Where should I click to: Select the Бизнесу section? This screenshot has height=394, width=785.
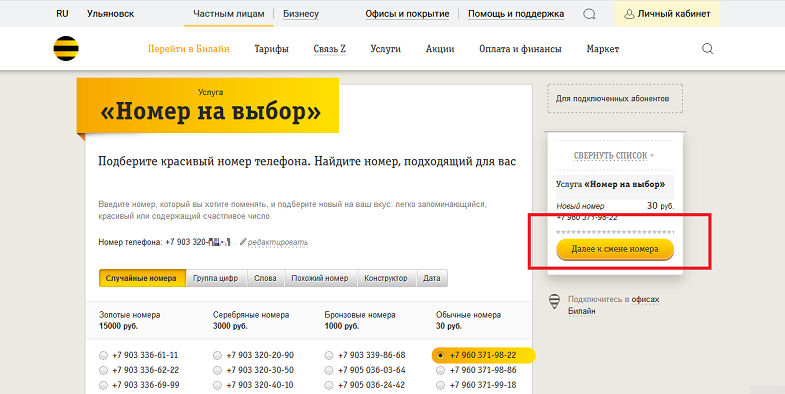click(x=301, y=14)
